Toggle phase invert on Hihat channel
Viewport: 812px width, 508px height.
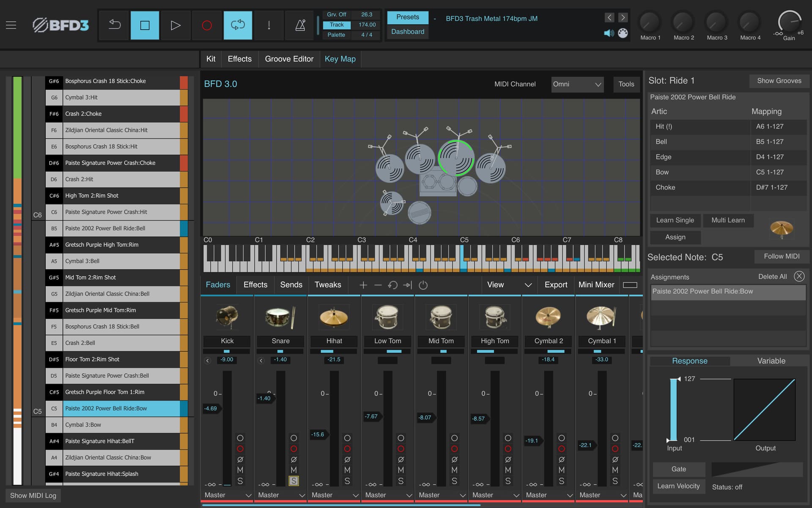click(x=347, y=459)
